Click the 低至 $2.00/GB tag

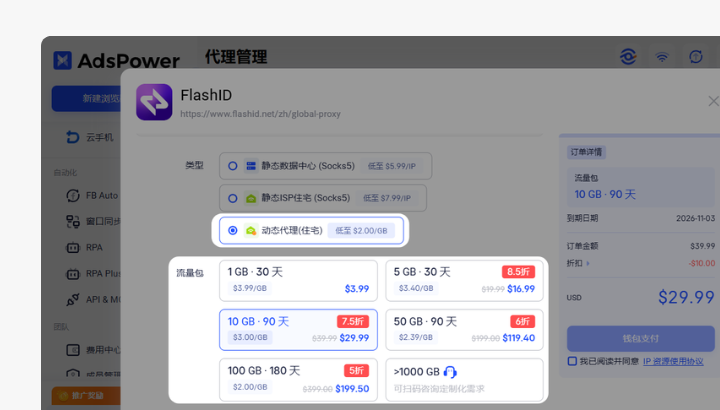click(361, 230)
